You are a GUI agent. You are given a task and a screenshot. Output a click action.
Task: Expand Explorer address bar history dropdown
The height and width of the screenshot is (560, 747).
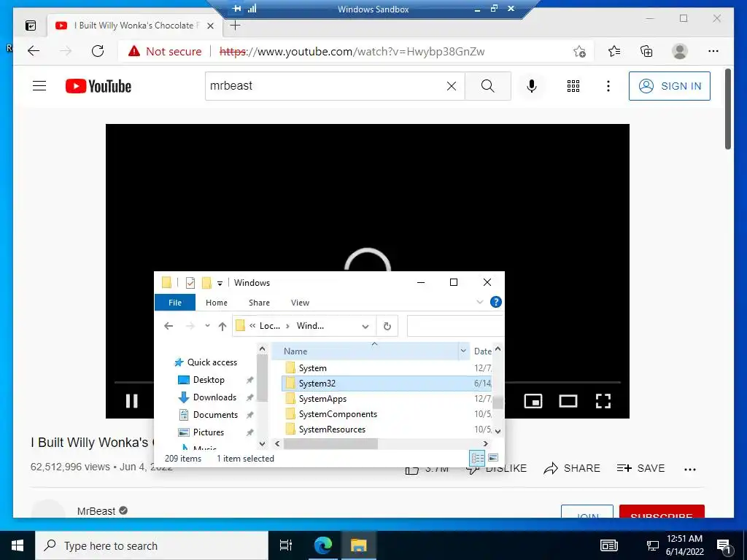coord(365,326)
